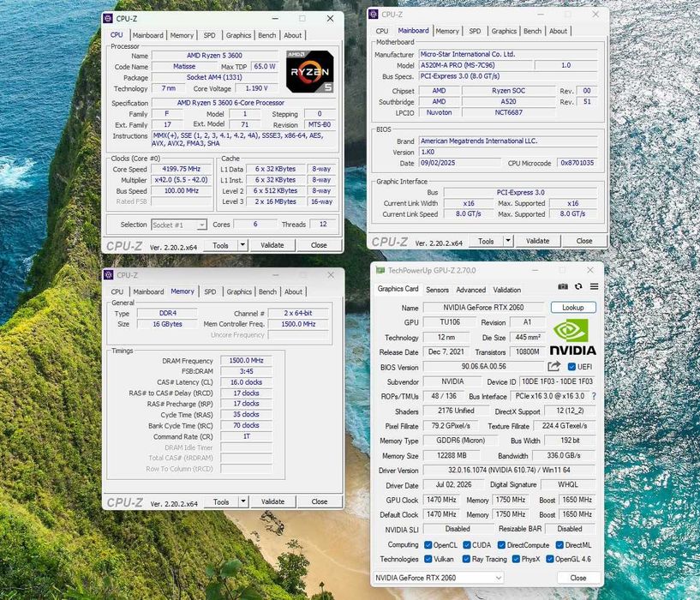Switch to the SPD tab in the CPU window

[209, 35]
